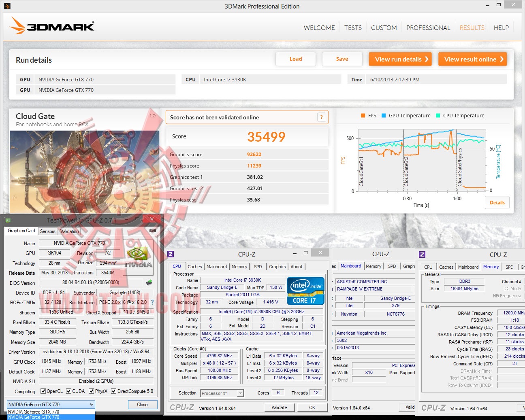Viewport: 525px width, 420px height.
Task: Switch to the Sensors tab in GPU-Z
Action: point(47,231)
